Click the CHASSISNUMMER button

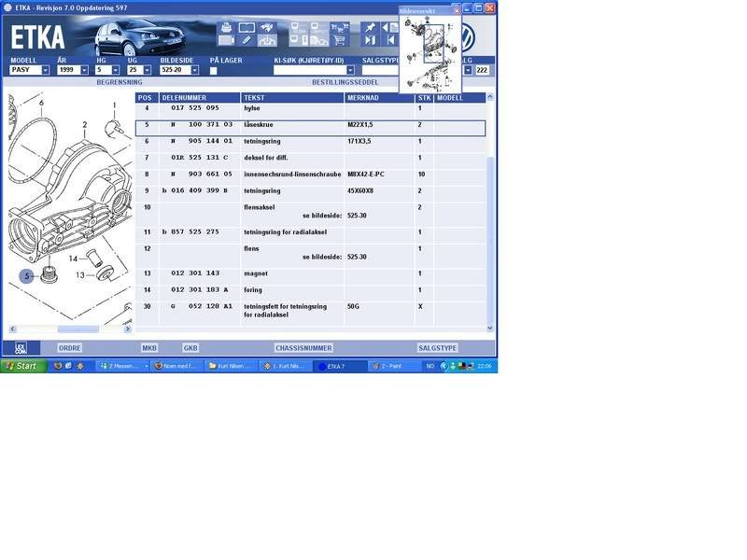[x=303, y=347]
